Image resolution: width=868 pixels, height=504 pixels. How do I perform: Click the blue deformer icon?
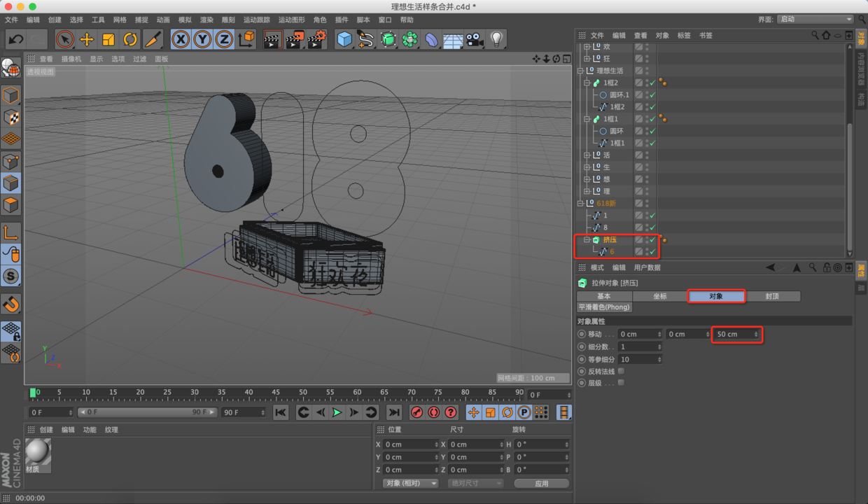click(431, 39)
